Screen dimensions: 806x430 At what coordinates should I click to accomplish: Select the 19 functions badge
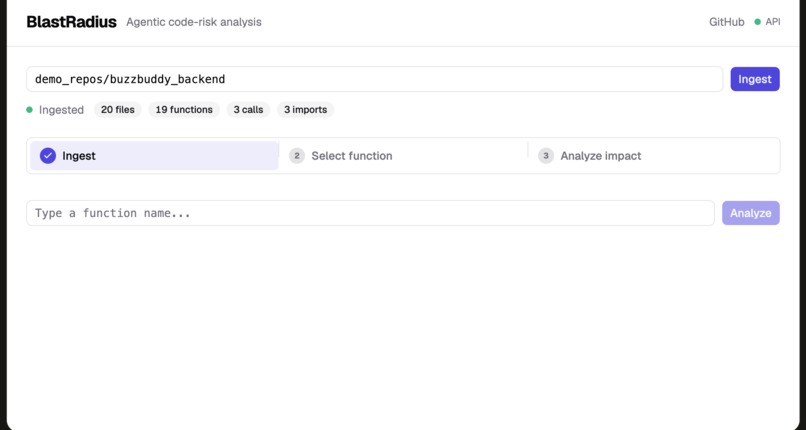pyautogui.click(x=184, y=109)
